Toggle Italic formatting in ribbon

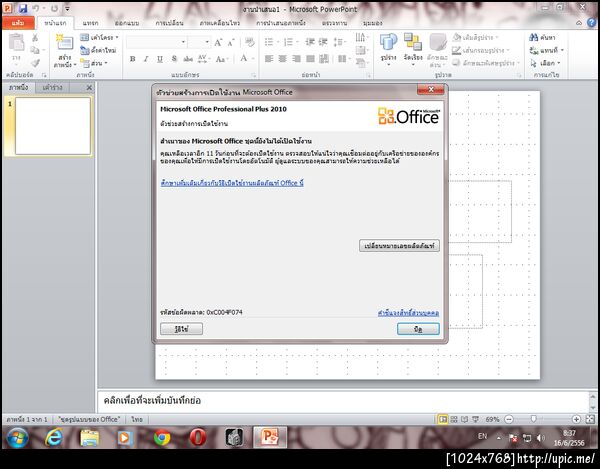(146, 59)
